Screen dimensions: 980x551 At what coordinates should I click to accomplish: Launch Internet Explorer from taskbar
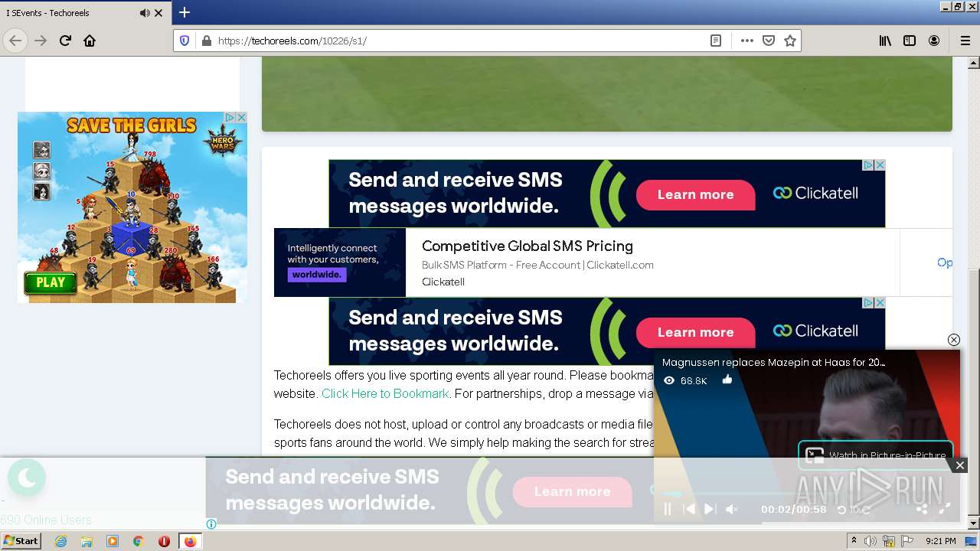pos(60,541)
